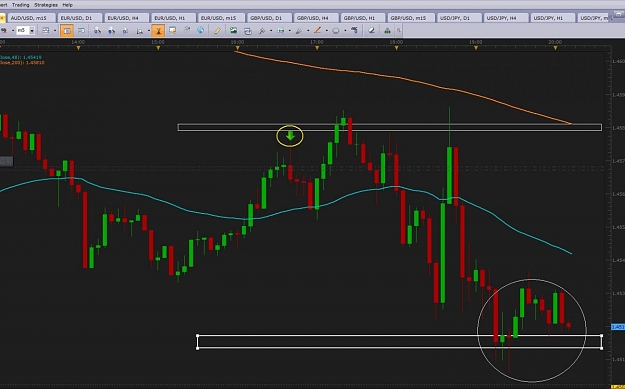This screenshot has width=625, height=389.
Task: Expand dropdown arrow next to the grey brush icon
Action: [308, 31]
